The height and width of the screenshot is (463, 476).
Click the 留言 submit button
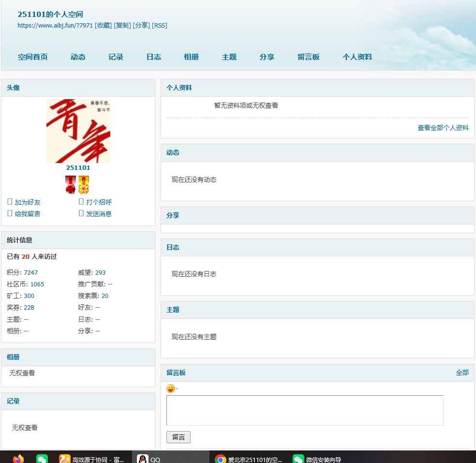pyautogui.click(x=178, y=436)
